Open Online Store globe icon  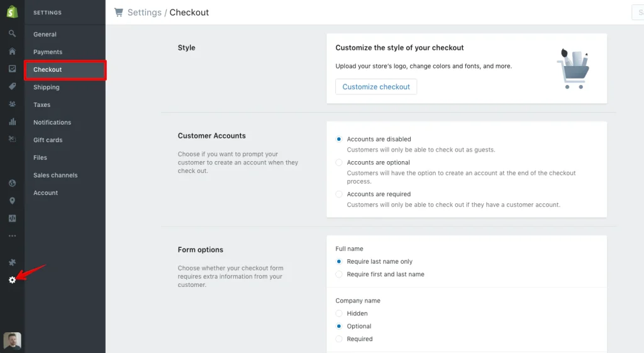tap(12, 183)
